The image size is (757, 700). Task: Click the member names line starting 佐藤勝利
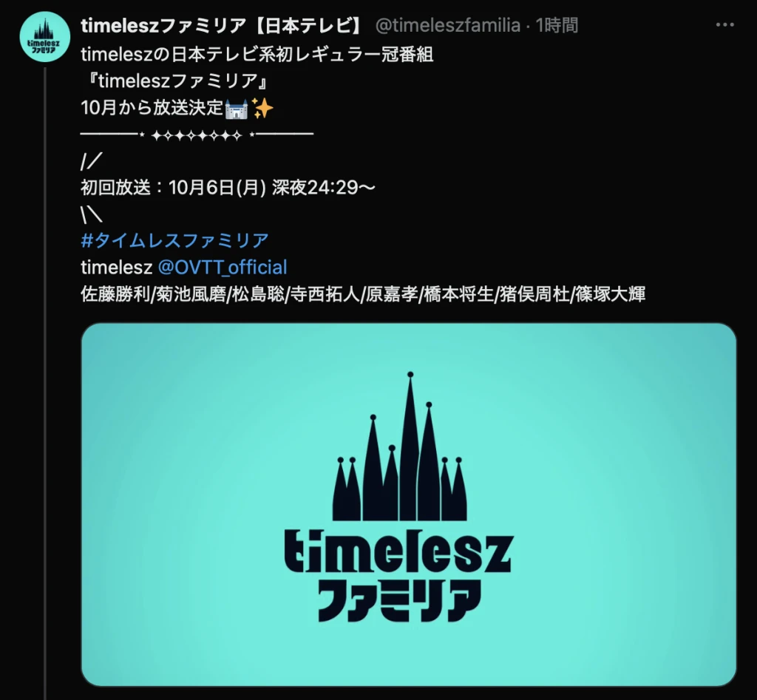point(363,293)
